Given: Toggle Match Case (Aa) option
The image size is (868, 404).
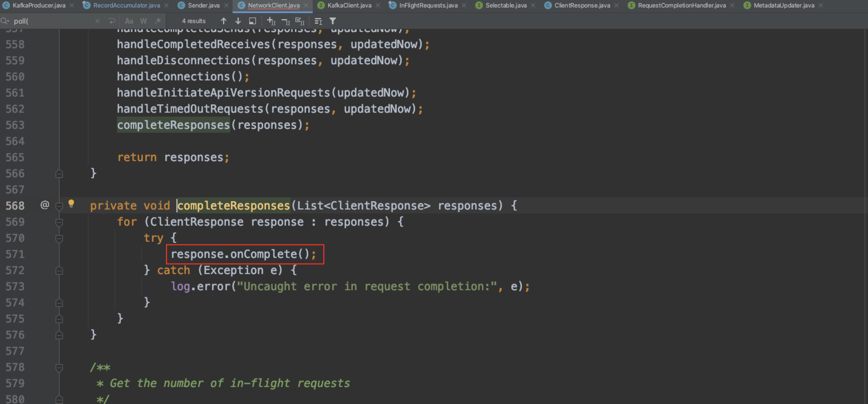Looking at the screenshot, I should (129, 21).
